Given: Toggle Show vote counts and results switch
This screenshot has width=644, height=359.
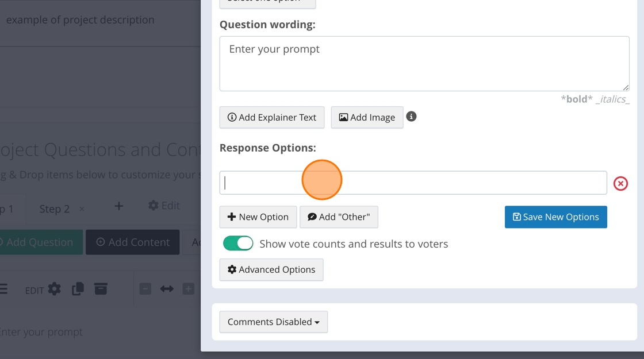Looking at the screenshot, I should 238,244.
